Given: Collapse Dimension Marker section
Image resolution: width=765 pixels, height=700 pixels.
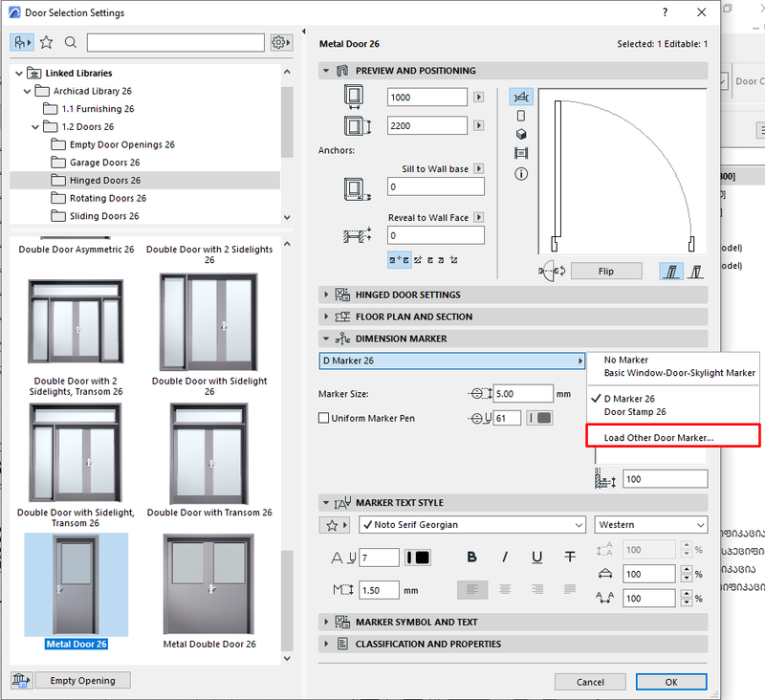Looking at the screenshot, I should 326,339.
